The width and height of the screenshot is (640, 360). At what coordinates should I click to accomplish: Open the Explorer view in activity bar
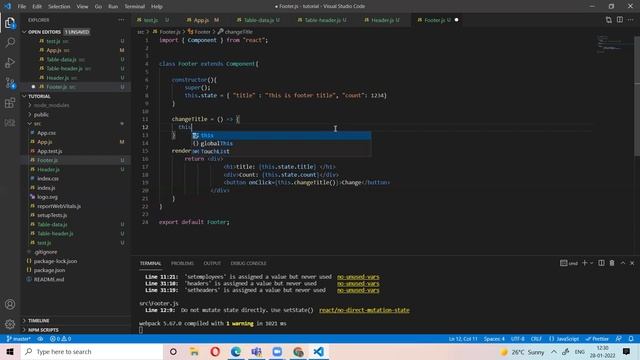[10, 22]
